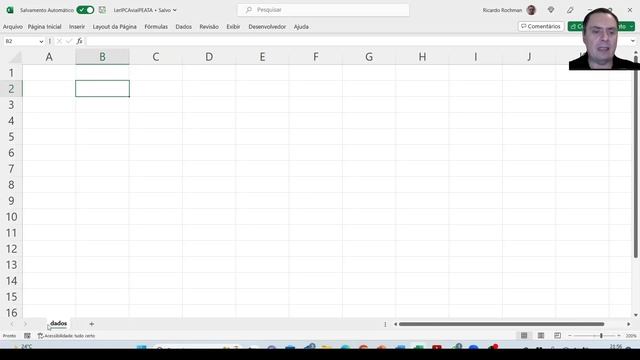Screen dimensions: 640x360
Task: Click the vertical scrollbar thumb
Action: 636,157
